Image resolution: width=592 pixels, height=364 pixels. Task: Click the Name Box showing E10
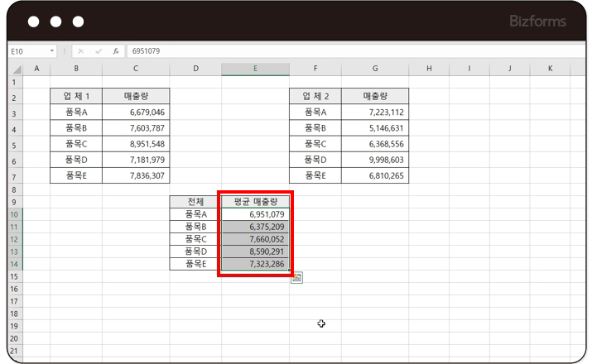[x=28, y=51]
